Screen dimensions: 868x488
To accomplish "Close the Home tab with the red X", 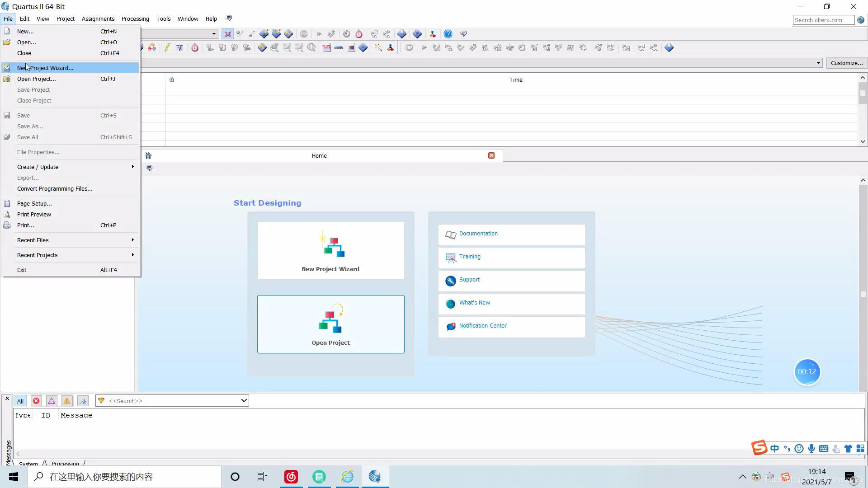I will pyautogui.click(x=491, y=156).
